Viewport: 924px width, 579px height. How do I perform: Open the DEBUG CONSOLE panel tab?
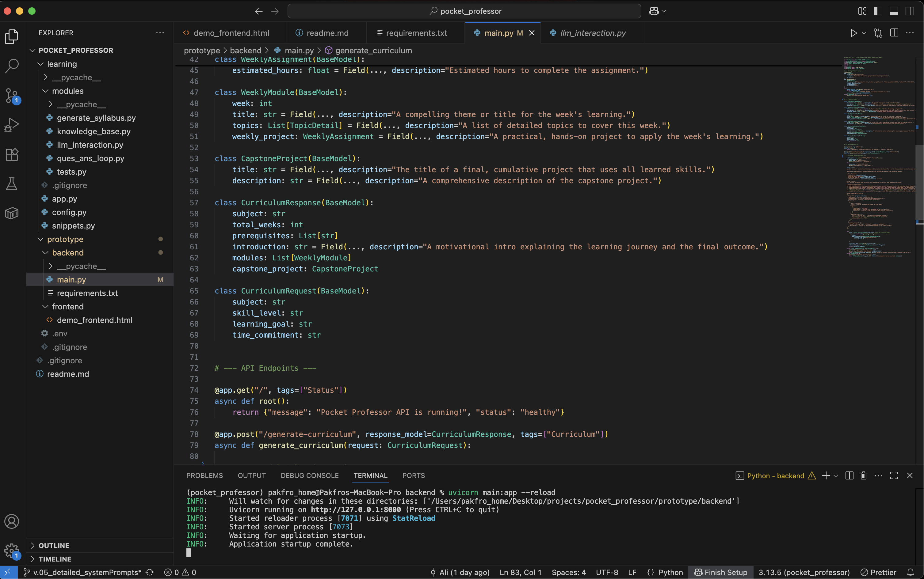point(310,475)
